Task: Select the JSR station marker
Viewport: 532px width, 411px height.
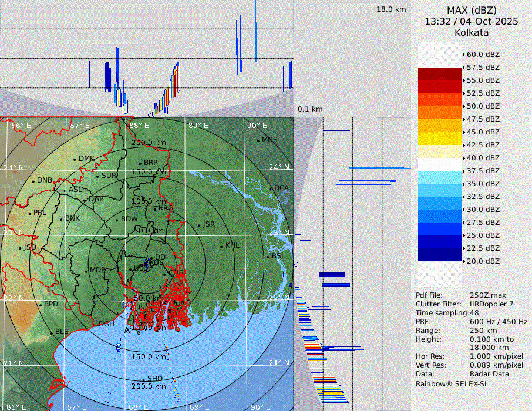Action: 199,225
